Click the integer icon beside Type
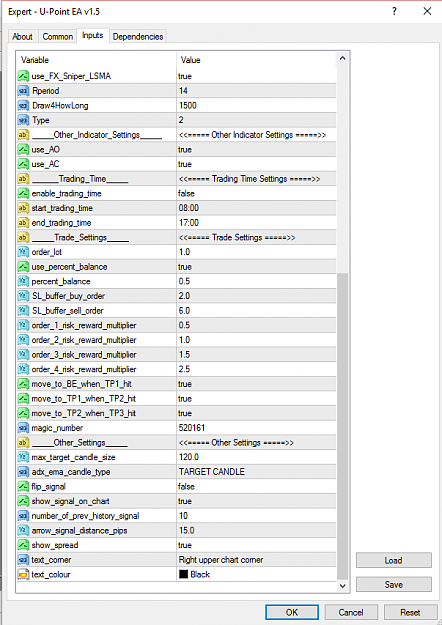The image size is (442, 625). pyautogui.click(x=24, y=120)
